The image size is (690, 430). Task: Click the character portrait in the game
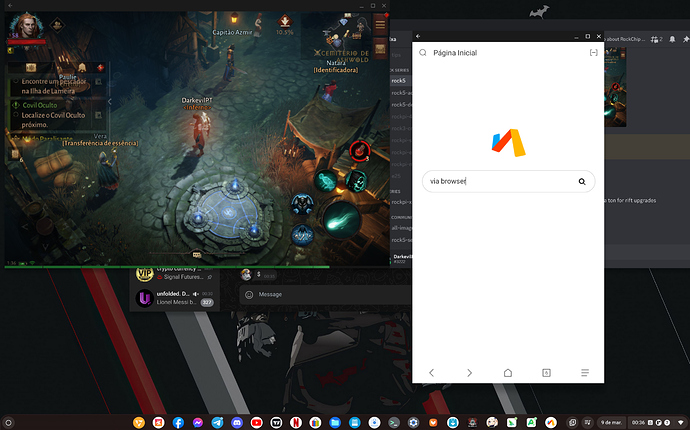click(x=27, y=26)
